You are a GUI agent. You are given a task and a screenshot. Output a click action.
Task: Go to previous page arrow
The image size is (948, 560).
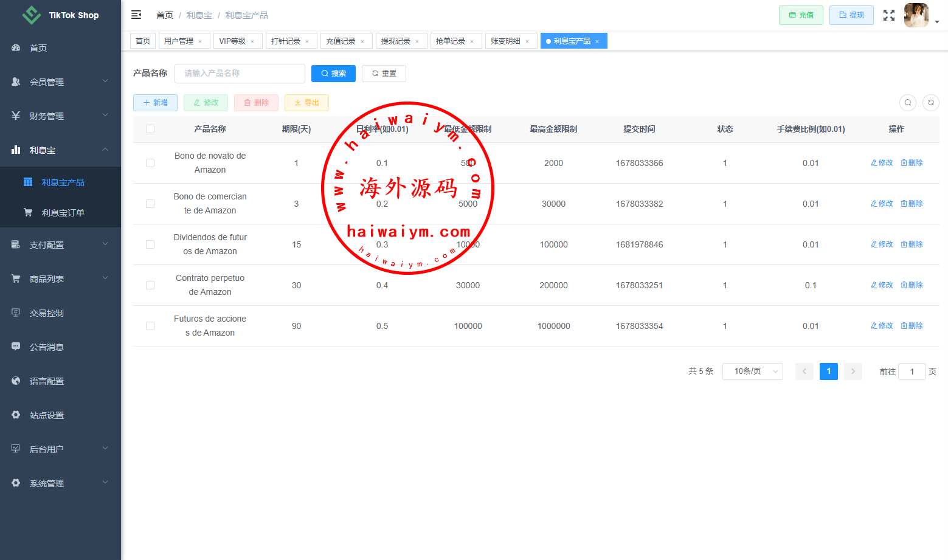[x=804, y=372]
